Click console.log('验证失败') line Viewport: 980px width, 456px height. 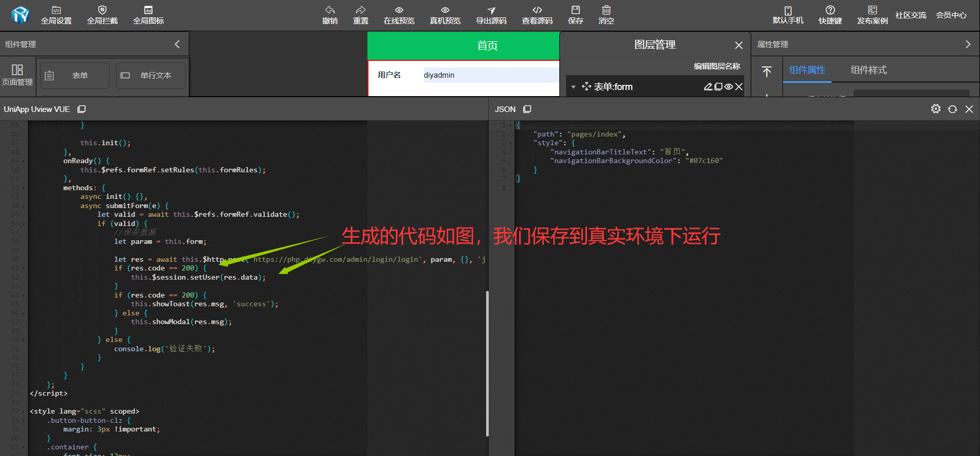click(x=164, y=349)
